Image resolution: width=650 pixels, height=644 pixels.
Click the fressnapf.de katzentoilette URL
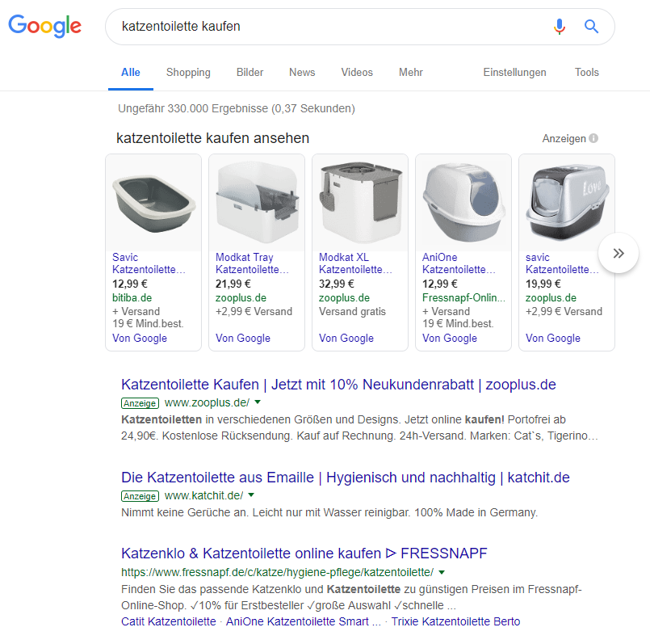277,572
